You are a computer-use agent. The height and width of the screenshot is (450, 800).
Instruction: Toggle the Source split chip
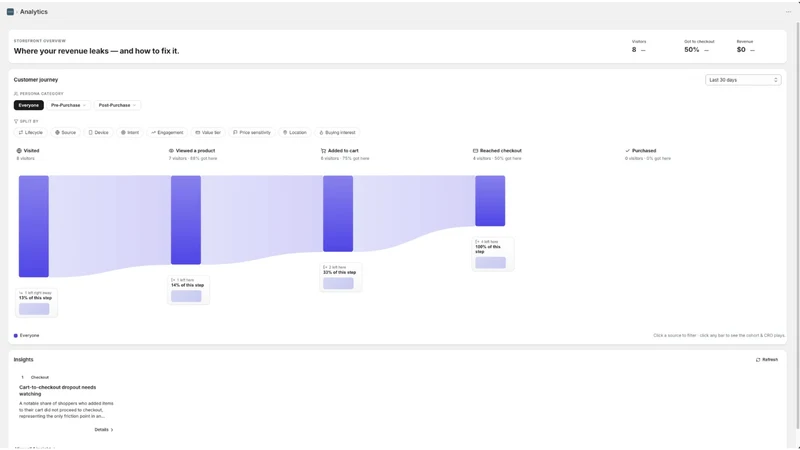[65, 133]
